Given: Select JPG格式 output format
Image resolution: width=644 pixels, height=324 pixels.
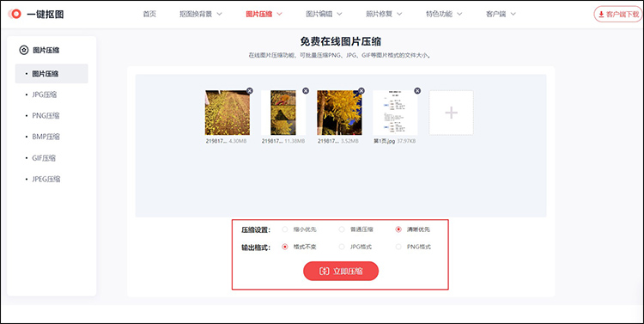Looking at the screenshot, I should pos(342,248).
